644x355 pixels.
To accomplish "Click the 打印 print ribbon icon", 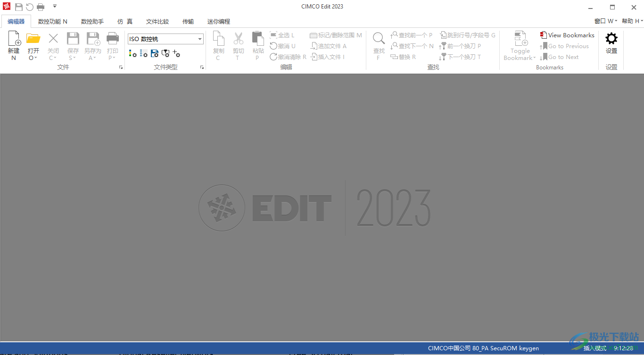I will tap(113, 38).
